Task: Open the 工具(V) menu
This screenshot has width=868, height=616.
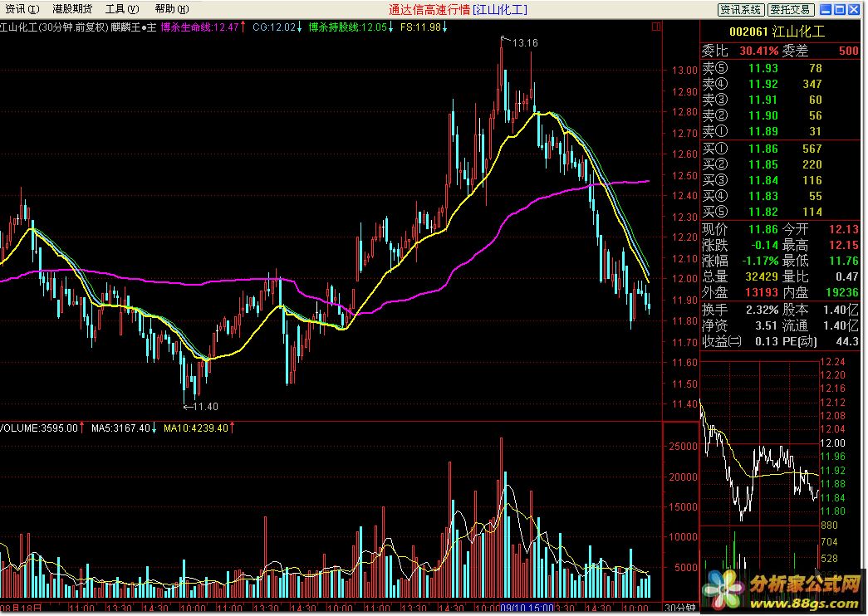Action: click(122, 9)
